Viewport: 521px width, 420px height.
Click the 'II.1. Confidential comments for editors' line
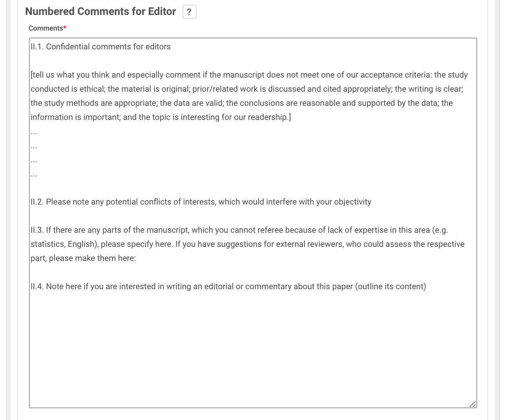click(101, 47)
